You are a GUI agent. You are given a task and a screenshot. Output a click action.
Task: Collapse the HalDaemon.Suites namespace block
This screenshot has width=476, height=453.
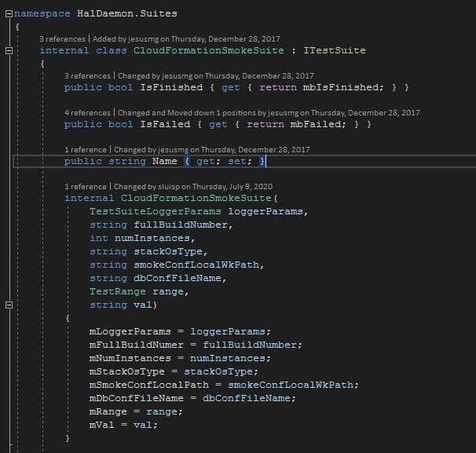click(x=9, y=13)
